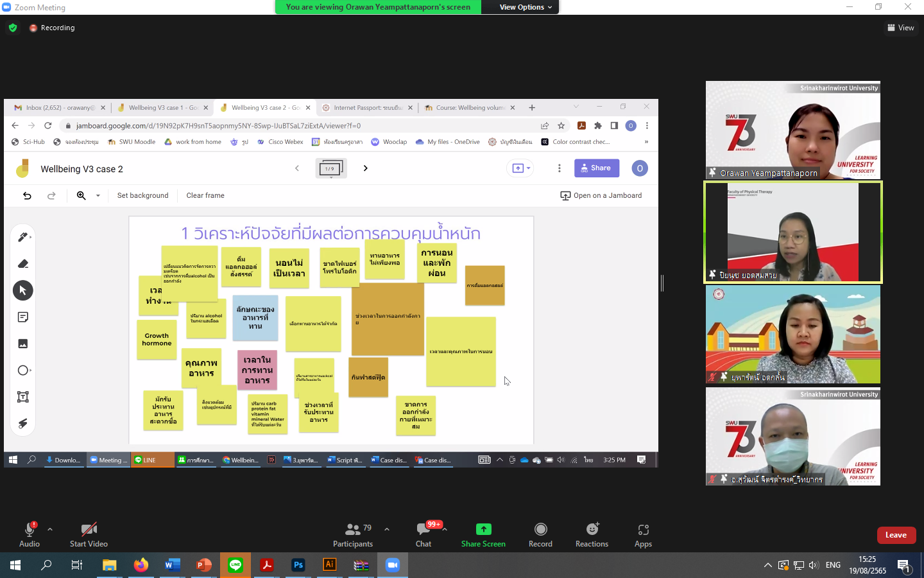Expand the View Options dropdown
Viewport: 924px width, 578px height.
tap(526, 7)
